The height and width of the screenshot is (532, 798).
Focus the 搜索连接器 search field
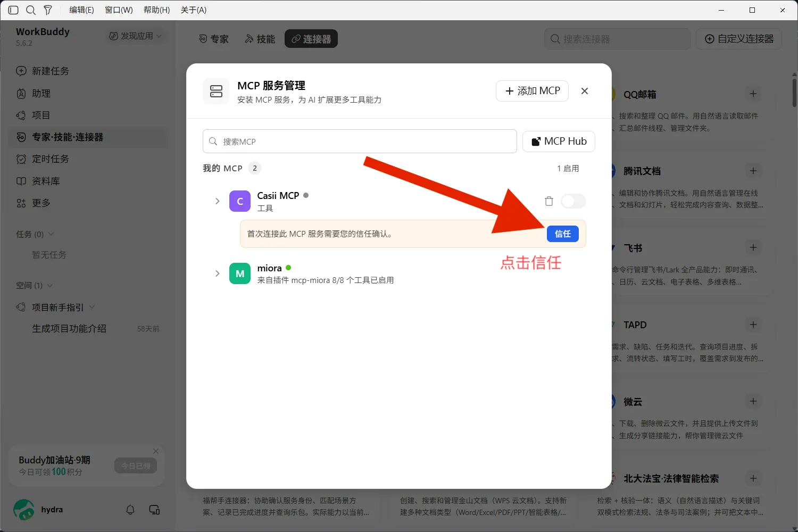click(617, 39)
